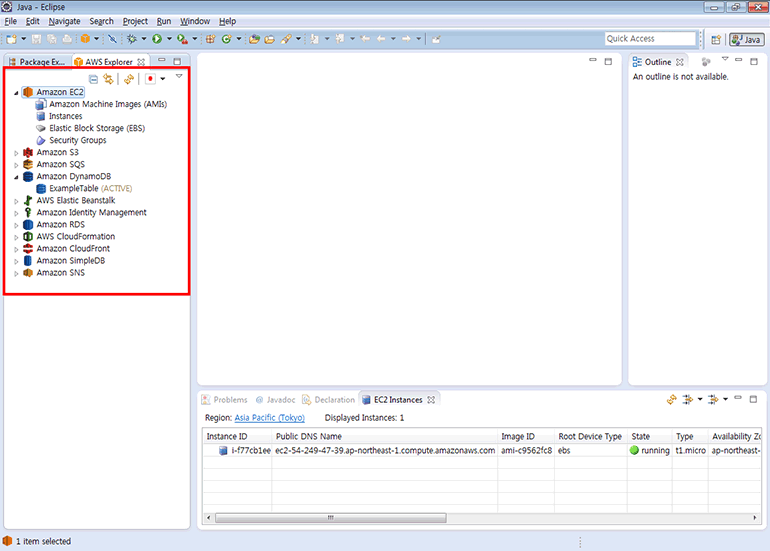
Task: Click the green Run button in toolbar
Action: pos(157,39)
